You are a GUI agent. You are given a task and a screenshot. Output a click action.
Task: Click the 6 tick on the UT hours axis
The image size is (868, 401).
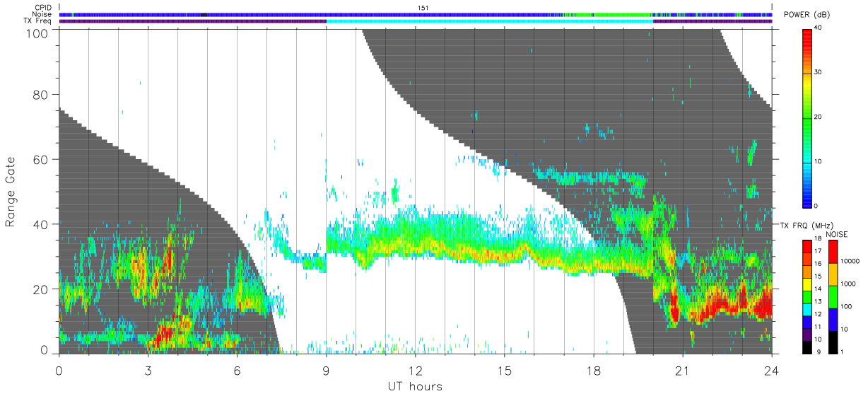tap(237, 370)
